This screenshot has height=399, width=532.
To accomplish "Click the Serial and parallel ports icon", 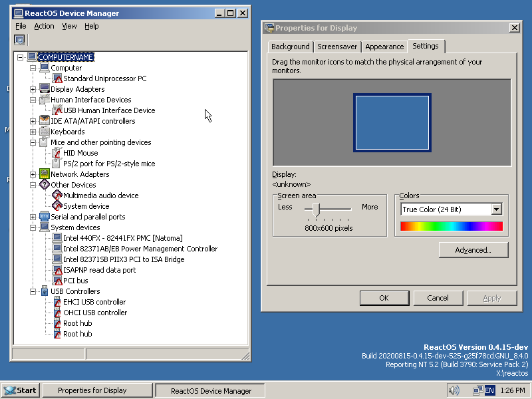I will [45, 217].
